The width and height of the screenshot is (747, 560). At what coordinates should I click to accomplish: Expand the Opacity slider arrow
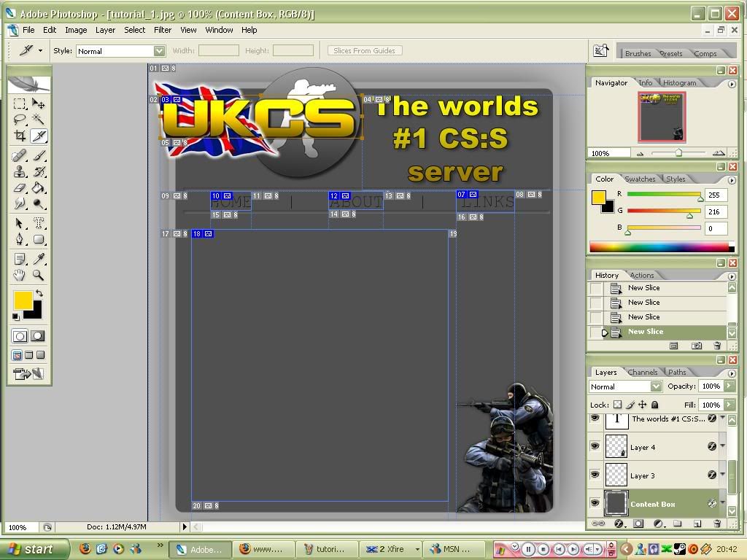click(x=728, y=386)
